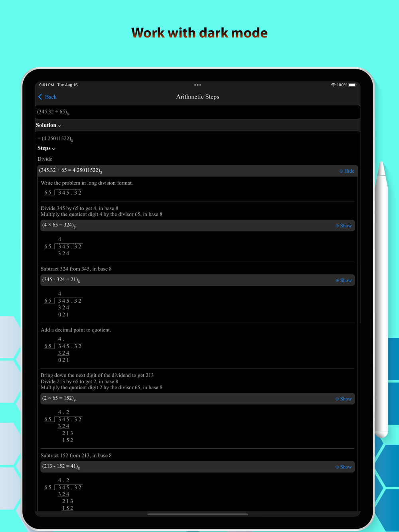Click 'Bring down the next digit of the dividend'
The width and height of the screenshot is (399, 532).
coord(86,375)
